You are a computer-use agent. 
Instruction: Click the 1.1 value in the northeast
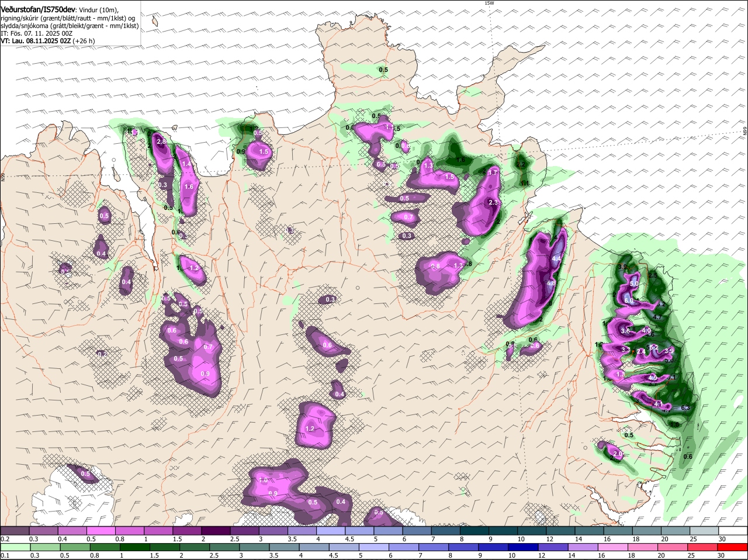point(525,183)
